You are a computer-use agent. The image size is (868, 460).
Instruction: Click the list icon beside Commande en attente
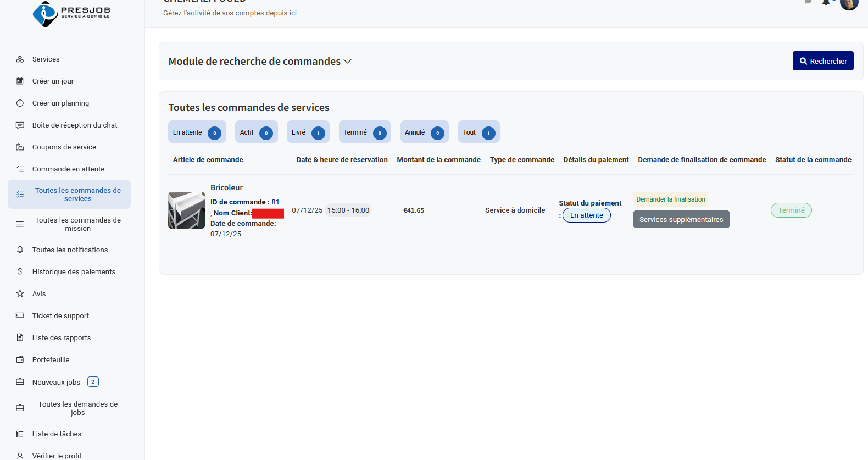tap(20, 169)
